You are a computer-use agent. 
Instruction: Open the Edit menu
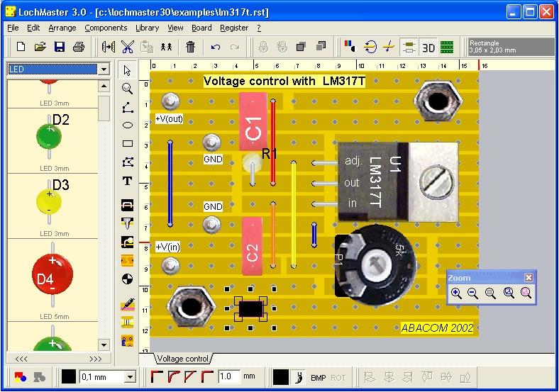point(33,28)
